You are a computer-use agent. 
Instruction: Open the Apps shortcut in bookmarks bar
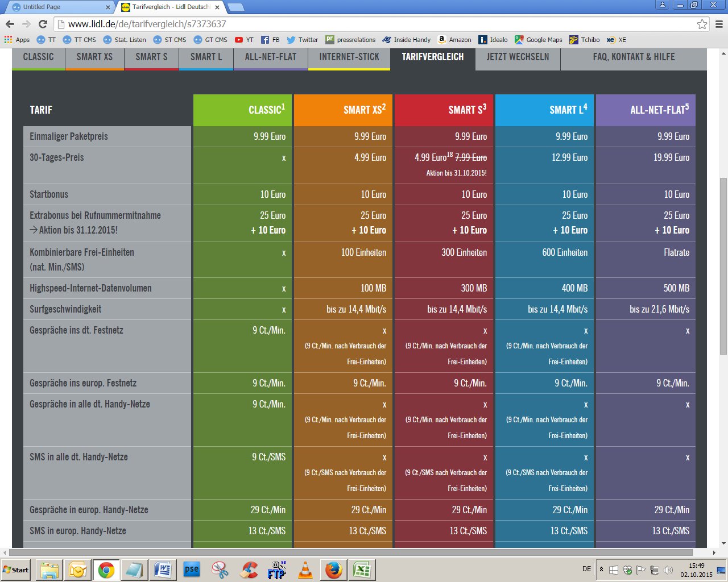[17, 40]
